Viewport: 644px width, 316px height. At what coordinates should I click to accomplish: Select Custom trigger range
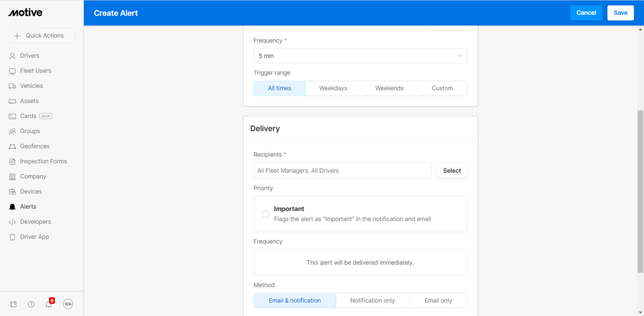tap(442, 88)
